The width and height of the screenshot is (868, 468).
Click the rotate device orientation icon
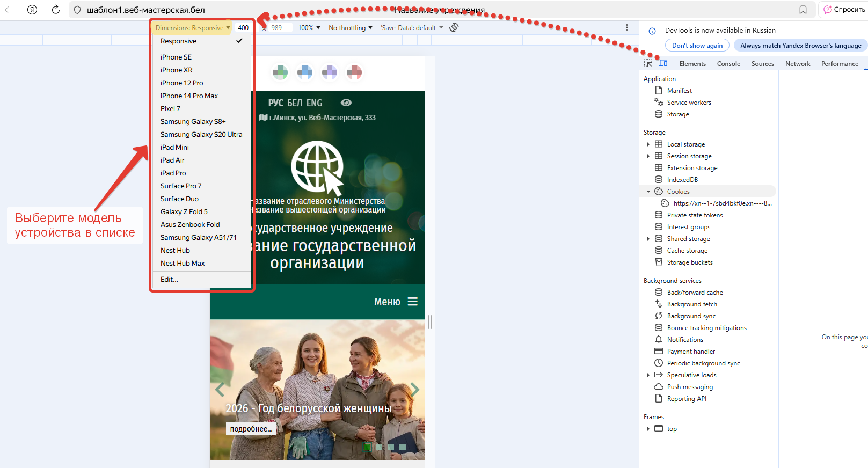(454, 27)
